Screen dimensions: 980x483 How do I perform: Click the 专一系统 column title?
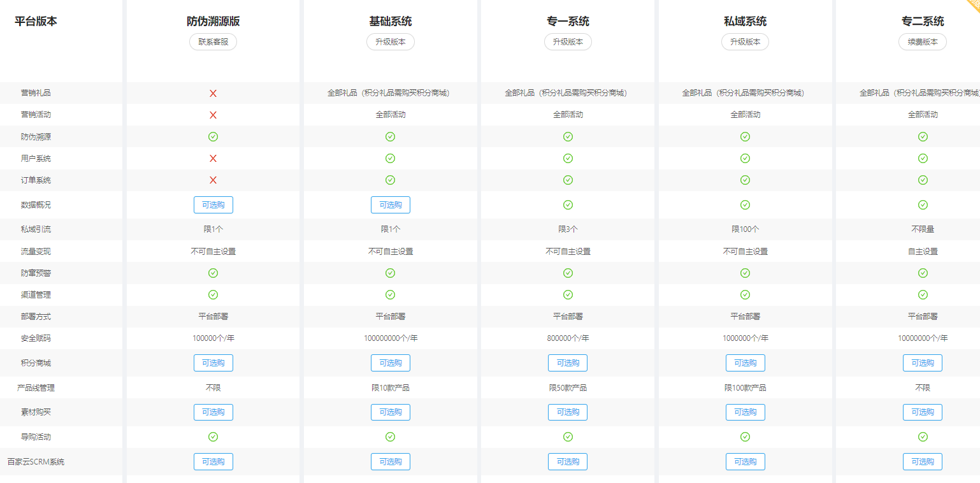coord(568,22)
